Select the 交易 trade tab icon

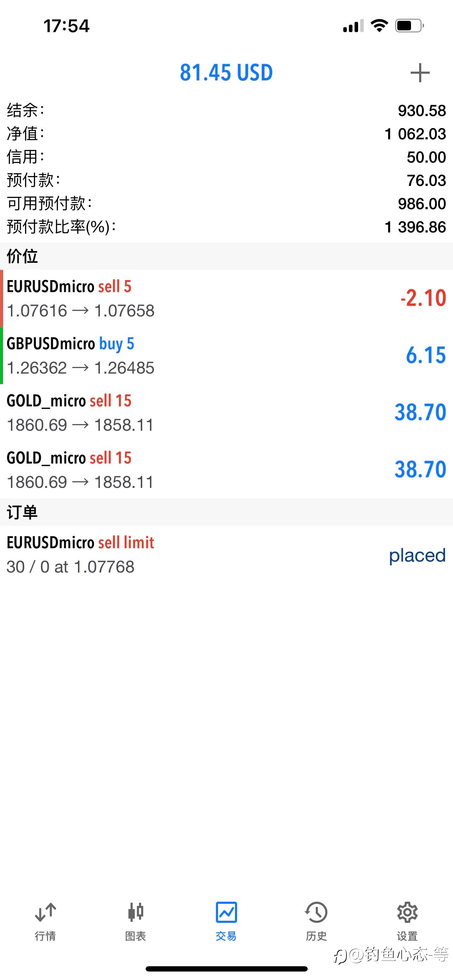point(226,912)
